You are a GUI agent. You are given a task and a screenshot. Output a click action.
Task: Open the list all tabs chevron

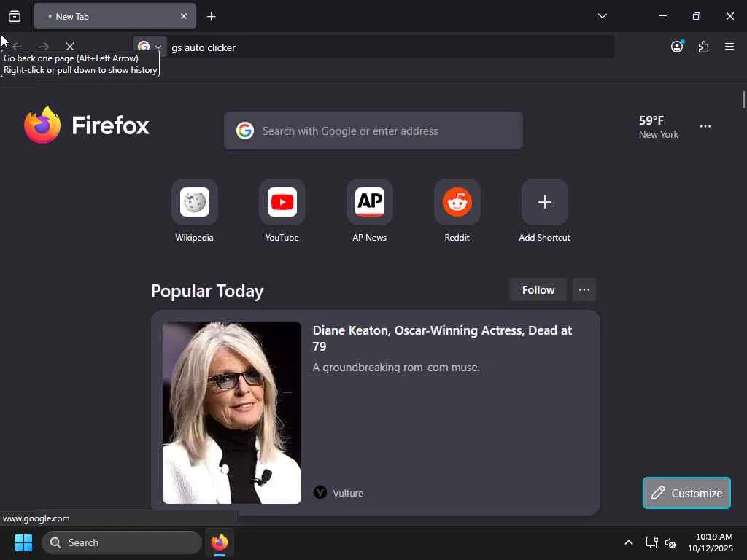tap(602, 16)
